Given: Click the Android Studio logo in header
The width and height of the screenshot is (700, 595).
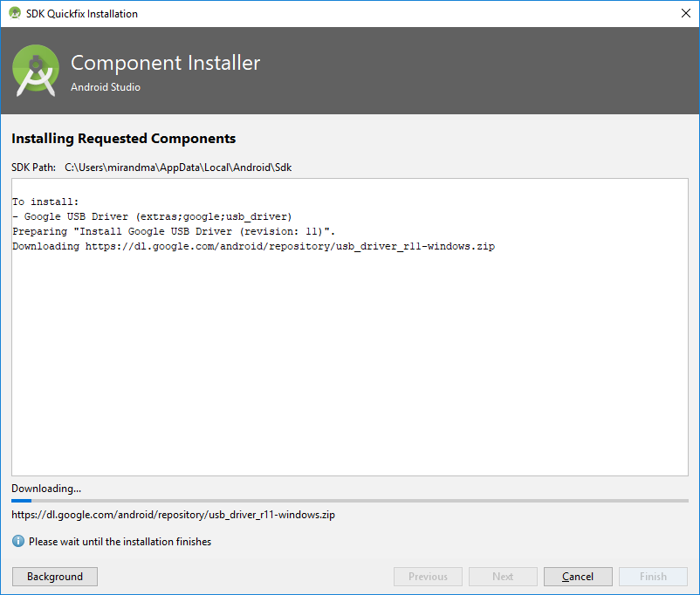Looking at the screenshot, I should (x=37, y=70).
